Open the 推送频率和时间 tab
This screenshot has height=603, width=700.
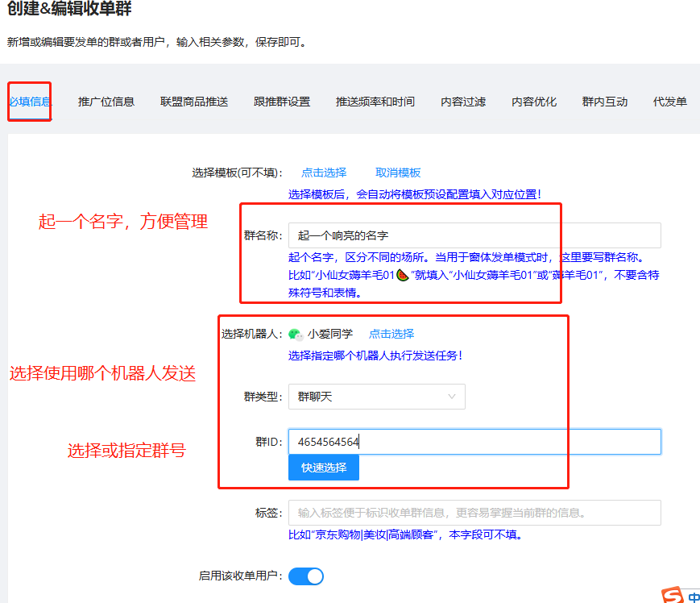point(375,102)
